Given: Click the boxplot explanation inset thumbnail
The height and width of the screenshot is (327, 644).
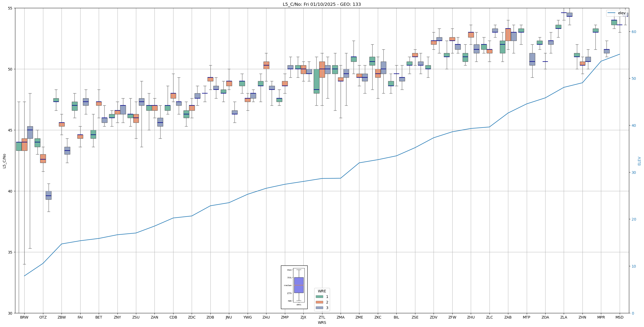Looking at the screenshot, I should coord(294,287).
